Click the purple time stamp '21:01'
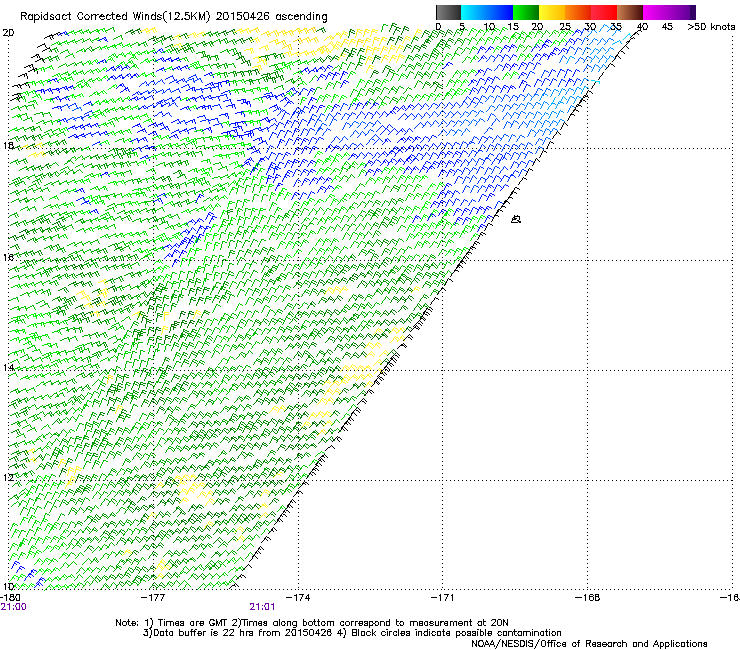 [x=262, y=607]
